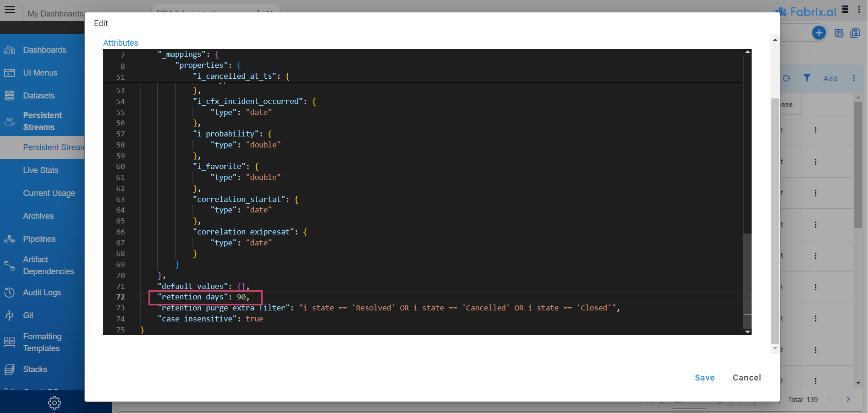Click the filter funnel icon
The width and height of the screenshot is (868, 413).
pos(807,78)
